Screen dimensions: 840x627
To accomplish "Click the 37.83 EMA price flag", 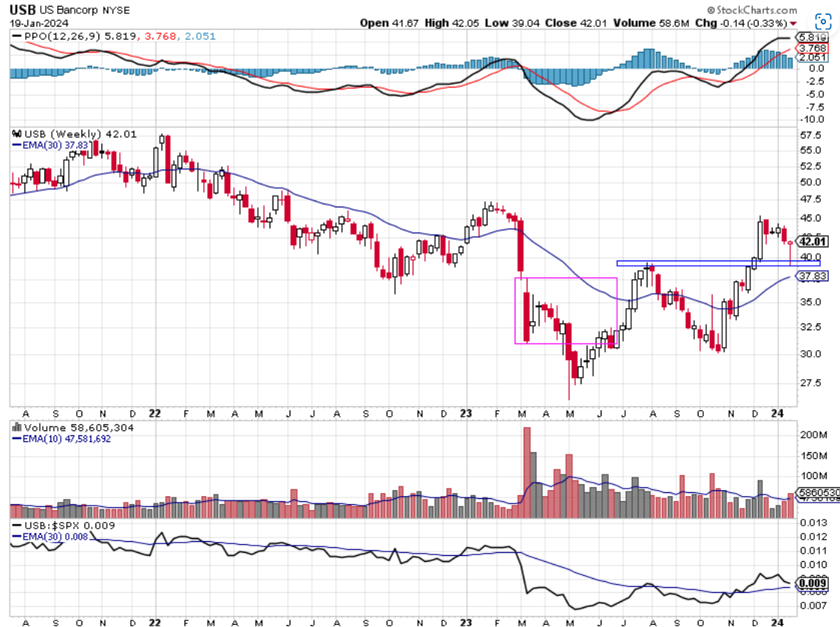I will 812,275.
